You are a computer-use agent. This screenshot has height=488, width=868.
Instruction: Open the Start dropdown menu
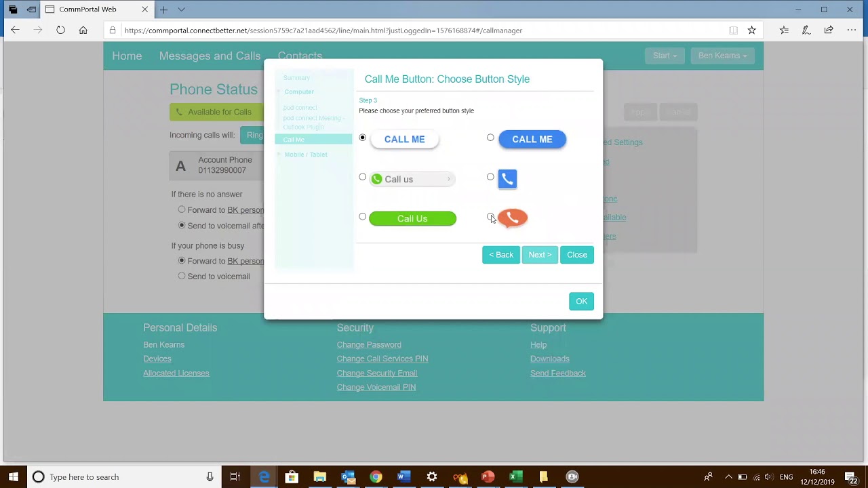pos(665,56)
